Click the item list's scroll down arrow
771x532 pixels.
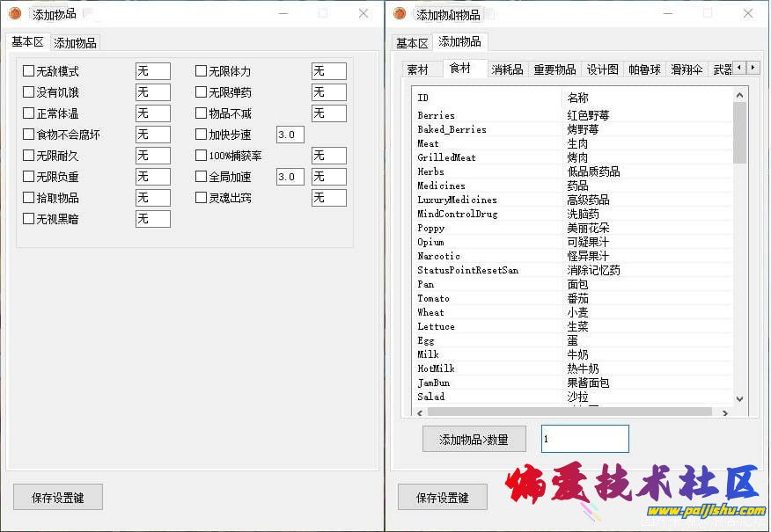tap(739, 398)
